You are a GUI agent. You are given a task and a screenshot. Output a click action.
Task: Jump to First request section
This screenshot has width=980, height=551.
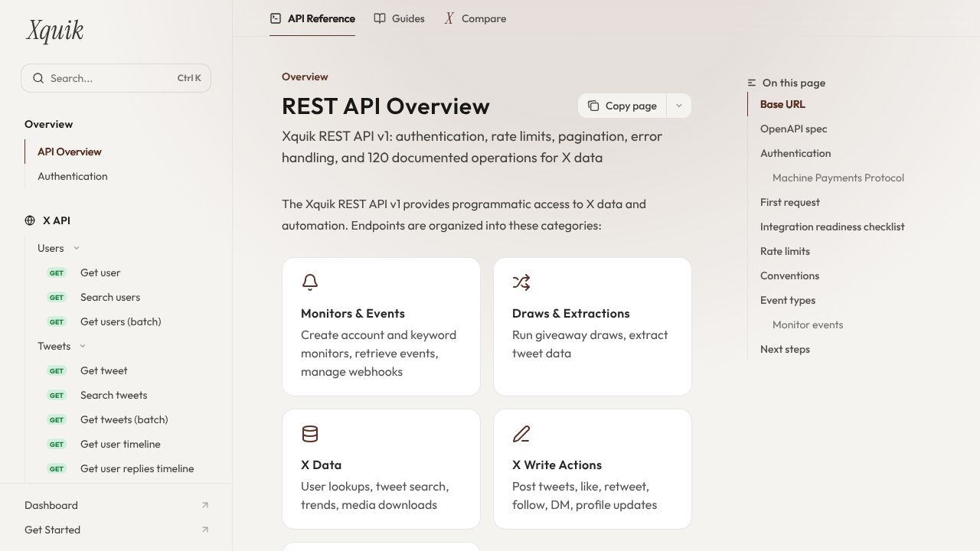790,202
